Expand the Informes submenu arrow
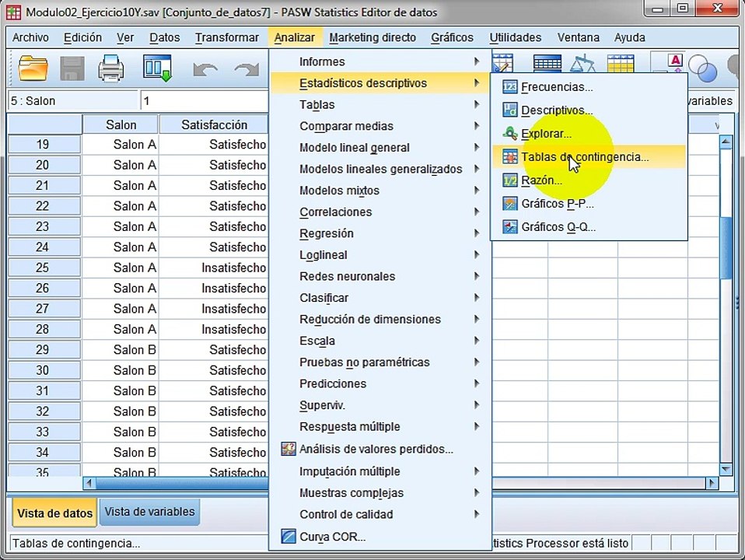The image size is (745, 560). pos(476,61)
